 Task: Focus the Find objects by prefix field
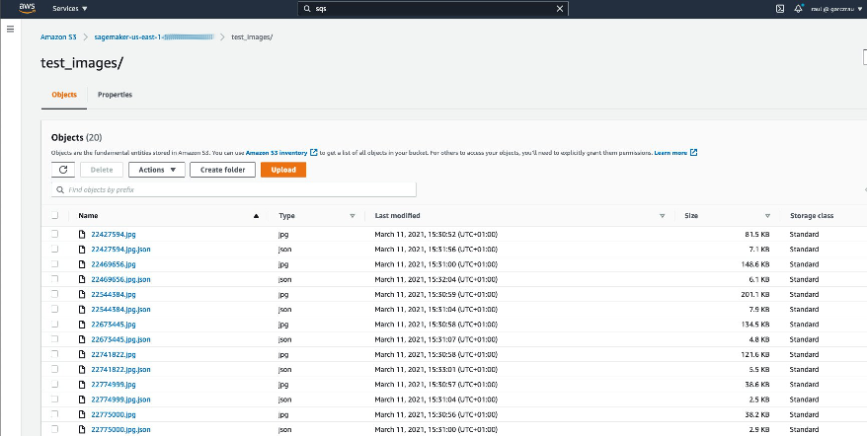[x=234, y=189]
